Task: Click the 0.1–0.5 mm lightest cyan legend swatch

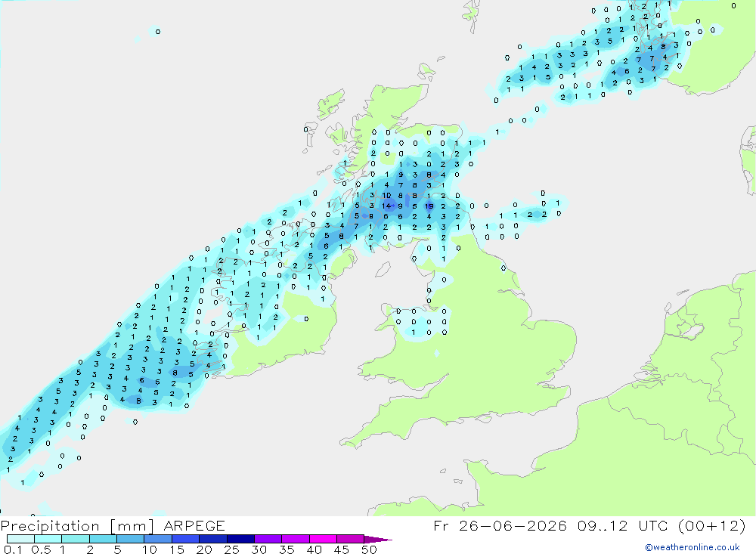Action: (20, 539)
